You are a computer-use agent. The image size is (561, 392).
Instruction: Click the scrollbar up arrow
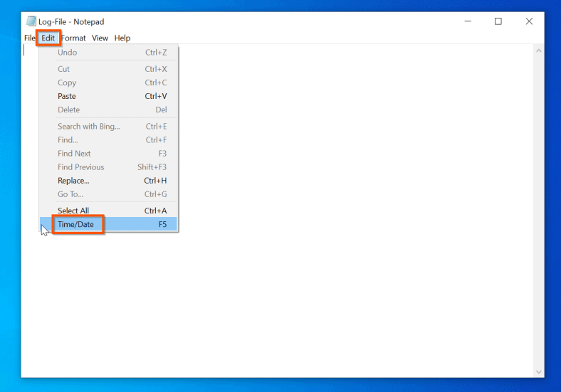pos(539,51)
